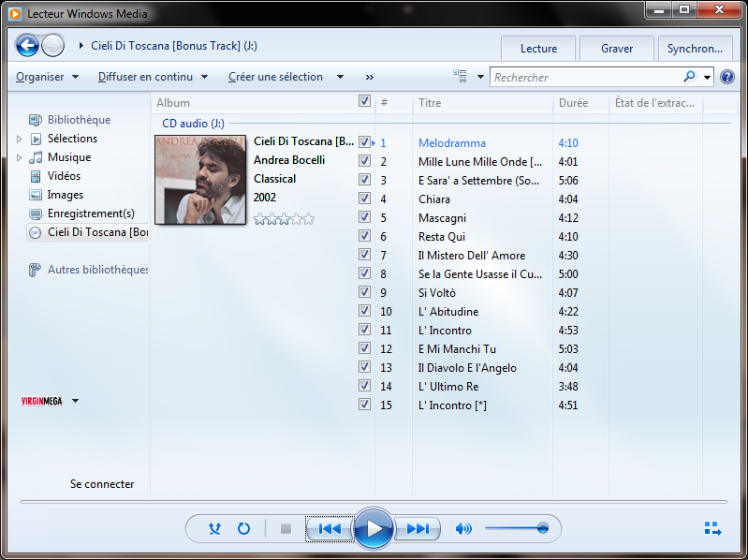
Task: Uncheck track 1 Melodramma checkbox
Action: click(364, 142)
